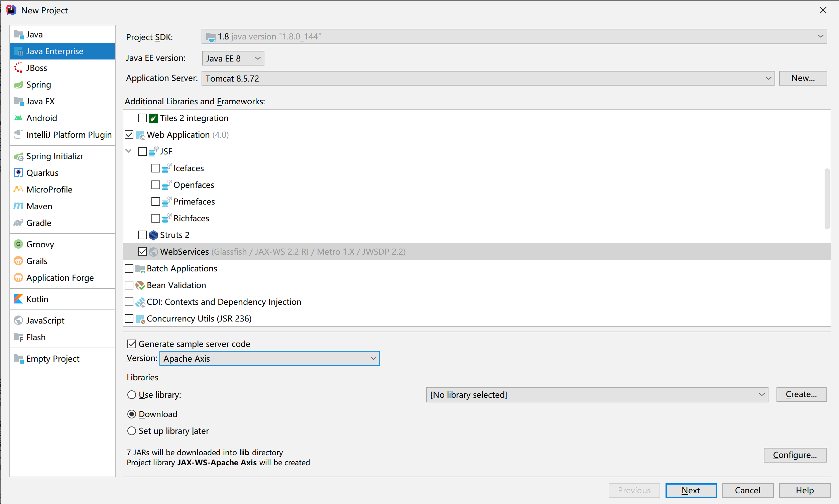839x504 pixels.
Task: Click the Configure... button
Action: (x=795, y=455)
